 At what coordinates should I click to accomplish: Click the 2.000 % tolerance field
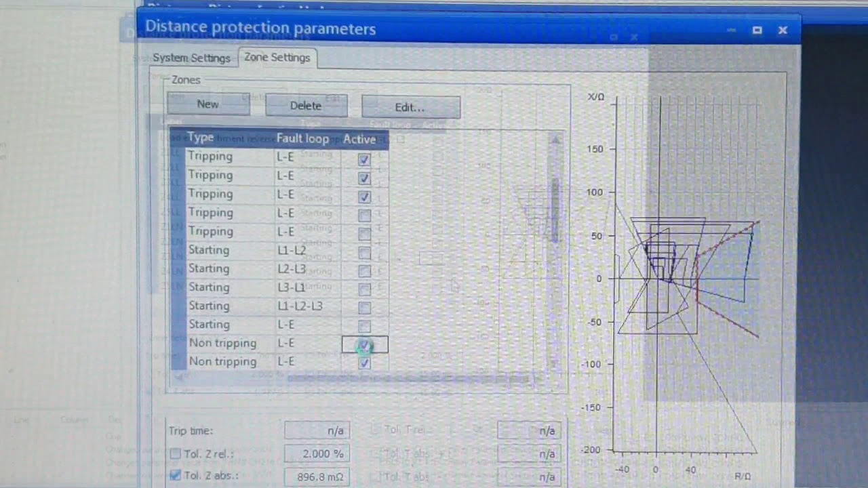tap(317, 453)
